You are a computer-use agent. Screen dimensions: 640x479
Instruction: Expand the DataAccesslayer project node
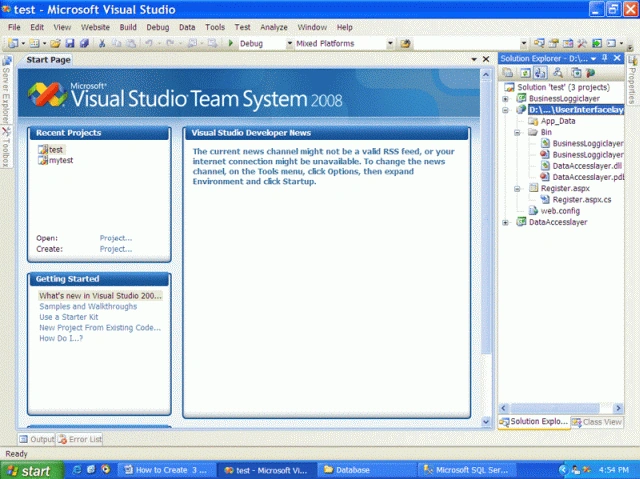click(505, 223)
